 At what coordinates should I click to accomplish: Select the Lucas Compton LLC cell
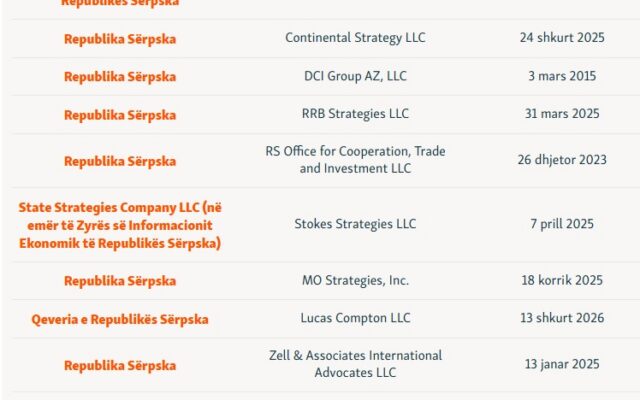(355, 318)
